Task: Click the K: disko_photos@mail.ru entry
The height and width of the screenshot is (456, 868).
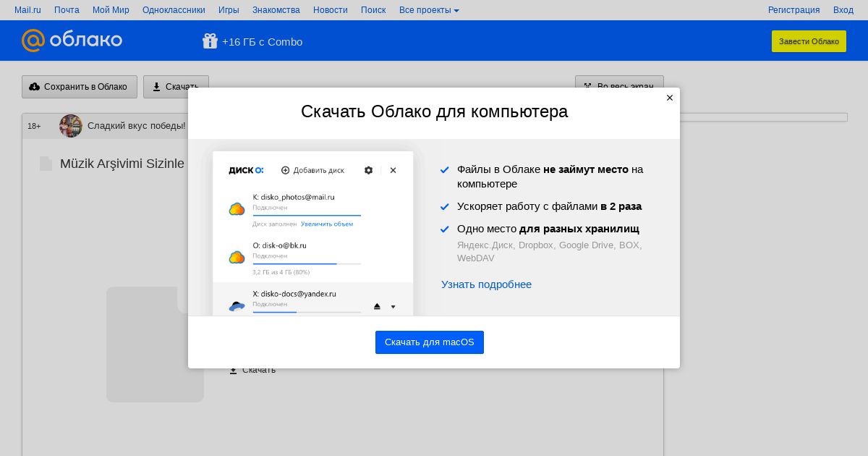Action: tap(294, 197)
